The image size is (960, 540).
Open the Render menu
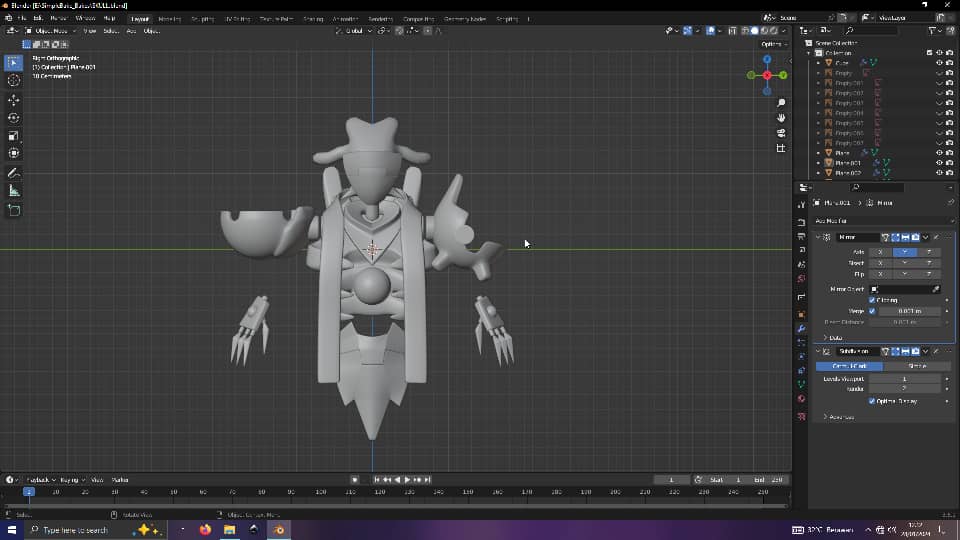click(59, 18)
